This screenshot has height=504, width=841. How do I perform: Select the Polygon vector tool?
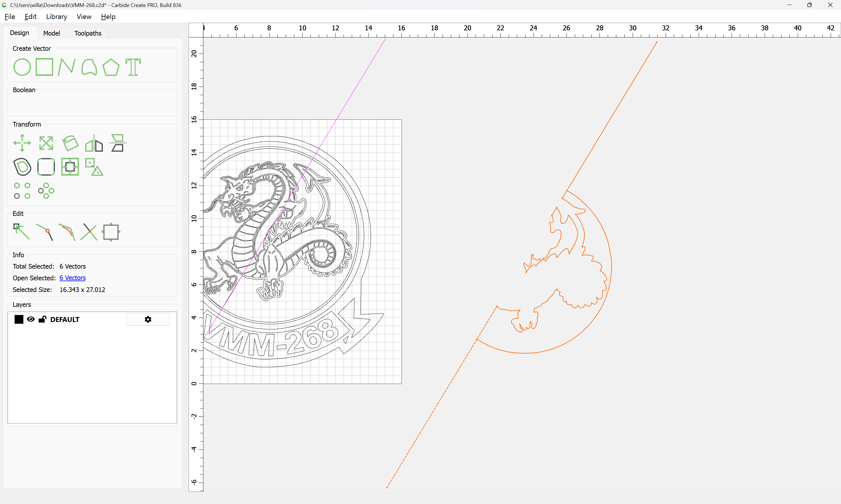pyautogui.click(x=111, y=67)
